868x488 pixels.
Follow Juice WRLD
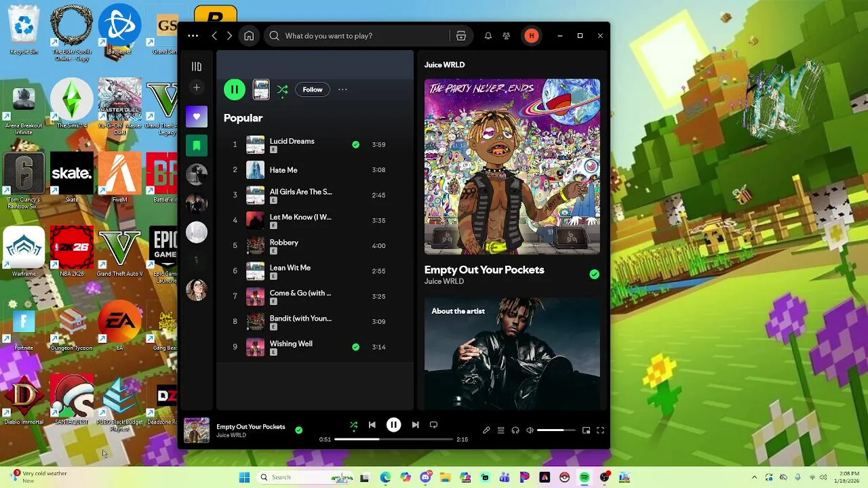point(313,89)
